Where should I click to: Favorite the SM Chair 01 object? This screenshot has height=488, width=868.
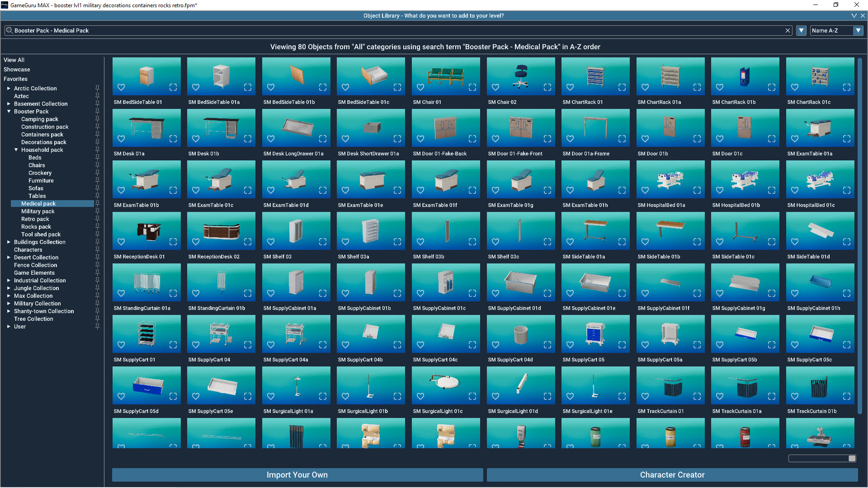click(420, 88)
